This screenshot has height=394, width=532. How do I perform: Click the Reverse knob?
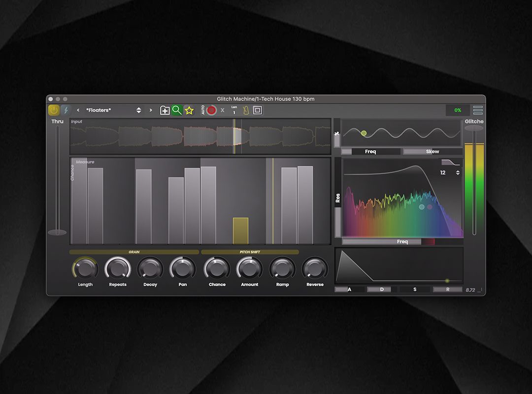click(315, 268)
